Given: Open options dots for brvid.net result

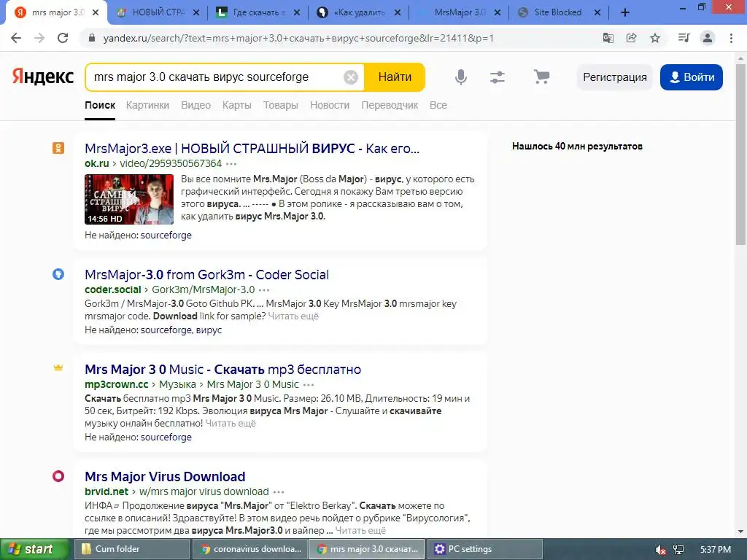Looking at the screenshot, I should point(279,492).
